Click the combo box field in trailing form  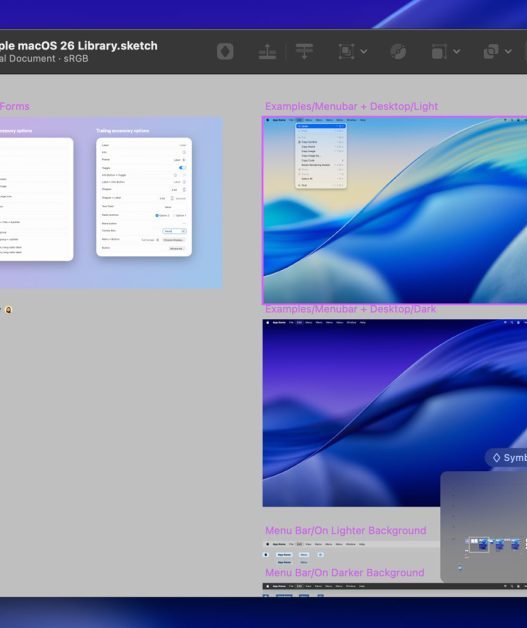click(x=174, y=231)
